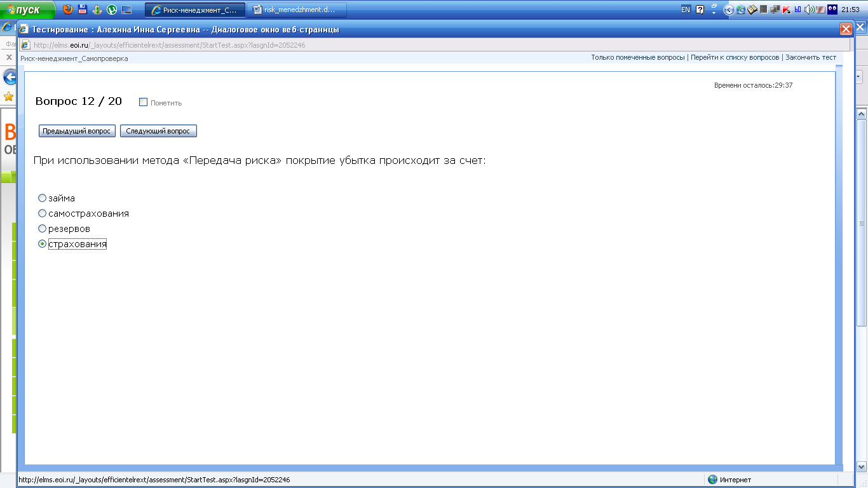Go to Следующий вопрос

pyautogui.click(x=158, y=131)
